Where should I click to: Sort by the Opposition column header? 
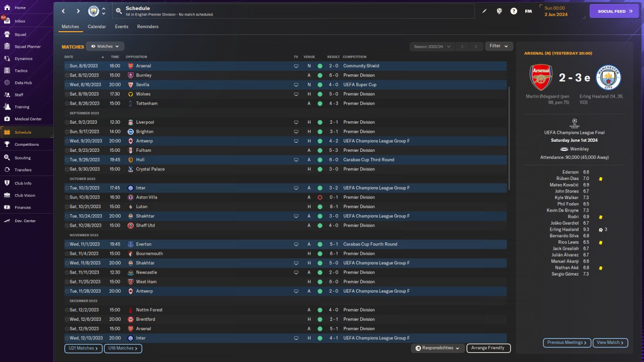(x=136, y=57)
